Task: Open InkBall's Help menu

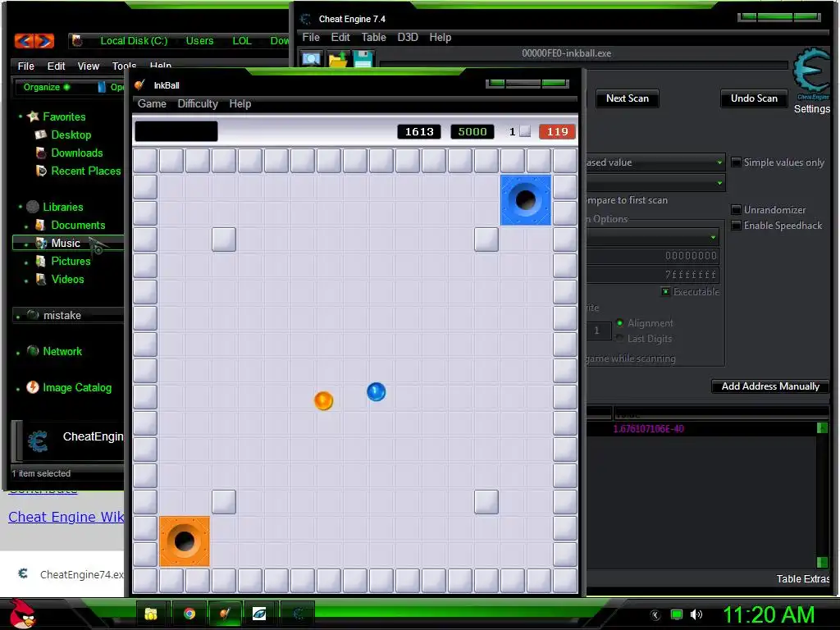Action: pyautogui.click(x=240, y=103)
